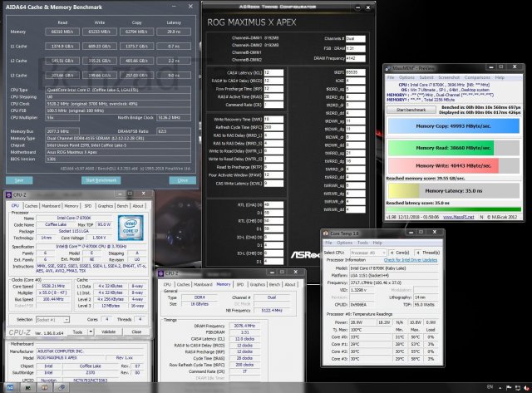Click the CPU-Z Tools button
Viewport: 532px width, 393px height.
coord(77,332)
